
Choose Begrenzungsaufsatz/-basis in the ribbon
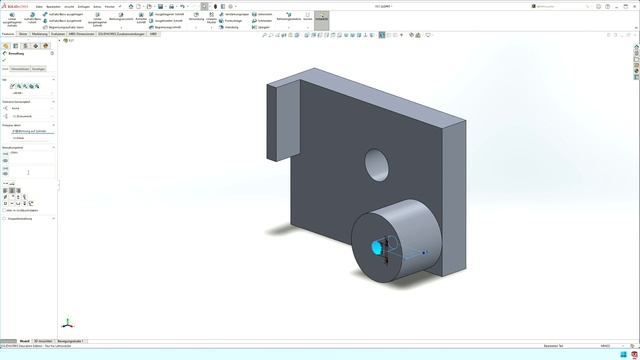tap(63, 27)
